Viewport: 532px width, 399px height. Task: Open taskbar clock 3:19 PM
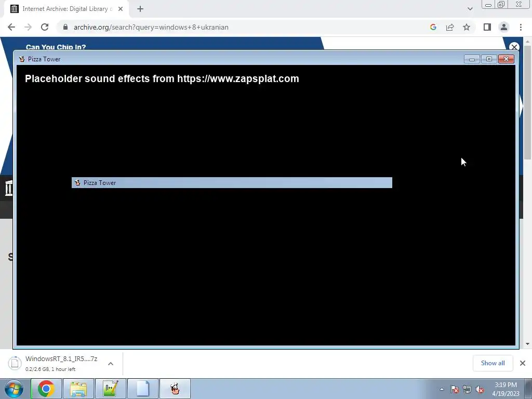506,389
